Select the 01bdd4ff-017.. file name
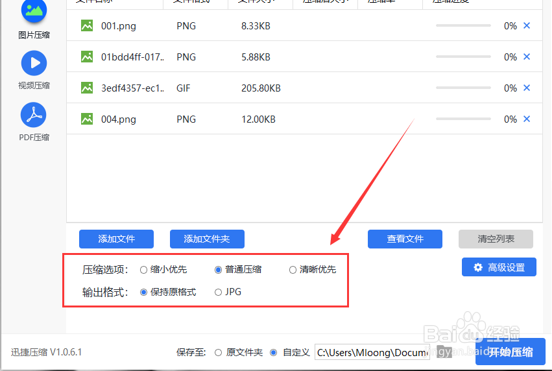 point(133,57)
